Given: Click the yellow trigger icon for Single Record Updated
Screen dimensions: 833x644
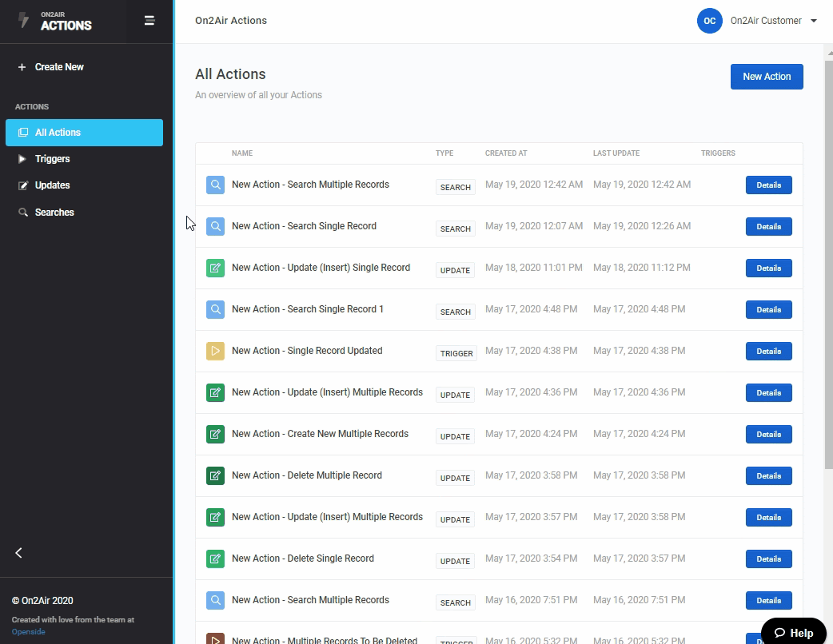Looking at the screenshot, I should [x=215, y=351].
